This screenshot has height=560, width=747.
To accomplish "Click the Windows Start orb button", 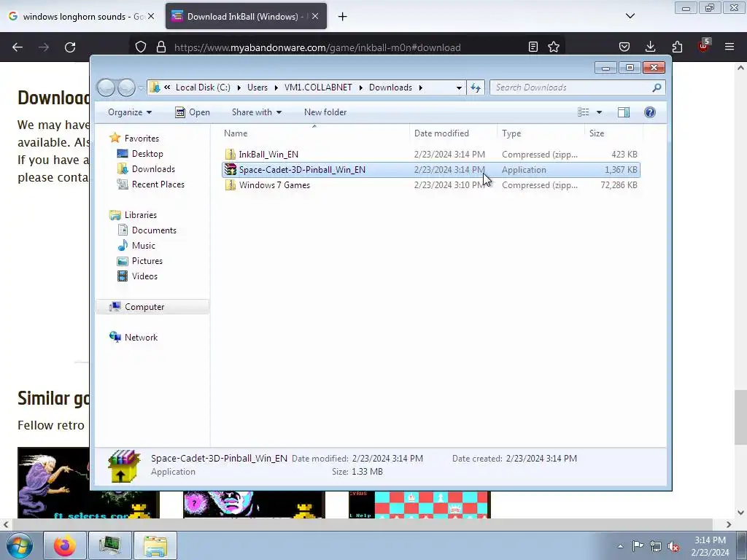I will click(x=20, y=545).
